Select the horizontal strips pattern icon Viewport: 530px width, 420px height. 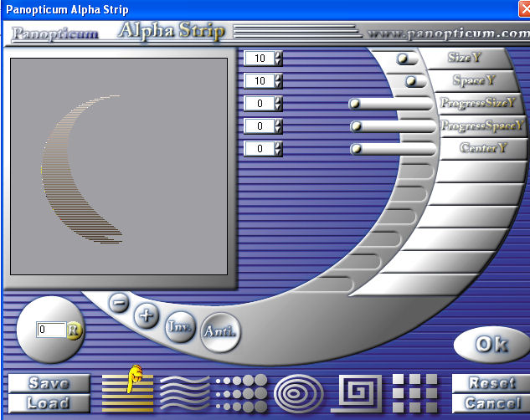tap(127, 393)
